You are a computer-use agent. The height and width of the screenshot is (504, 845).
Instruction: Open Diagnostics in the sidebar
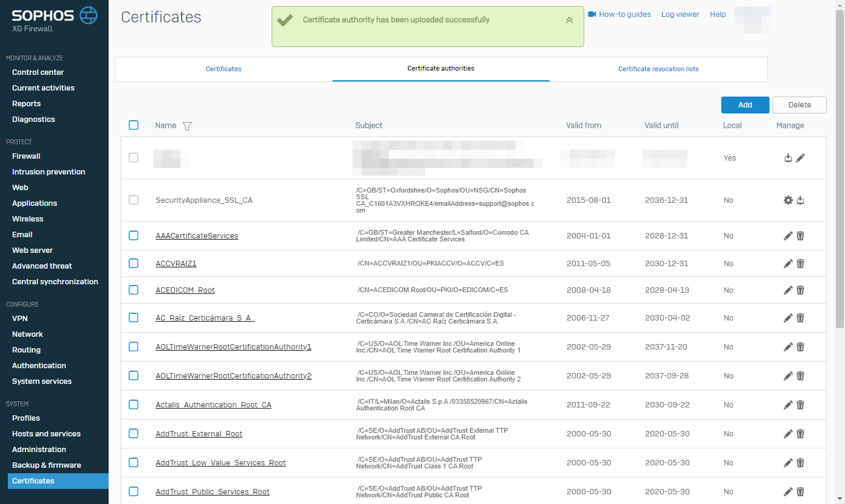tap(33, 120)
